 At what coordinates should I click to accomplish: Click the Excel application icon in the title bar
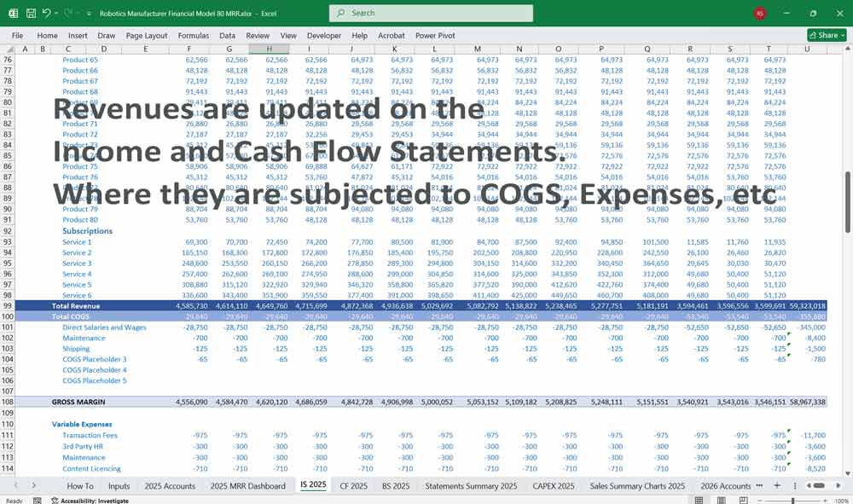[12, 13]
